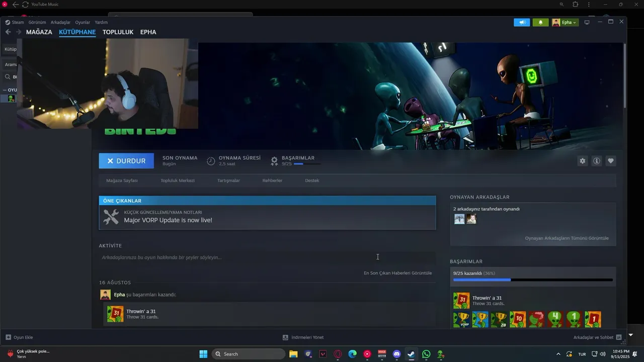The height and width of the screenshot is (362, 644).
Task: Click the red 10 card achievement icon
Action: (518, 320)
